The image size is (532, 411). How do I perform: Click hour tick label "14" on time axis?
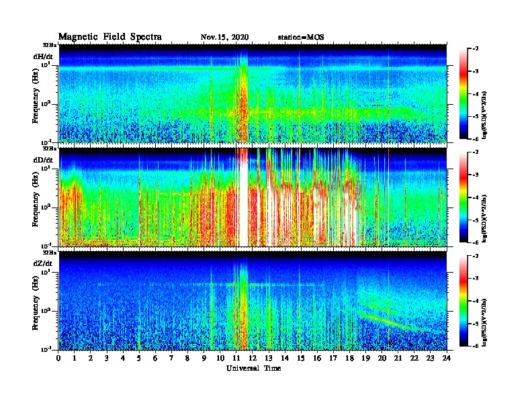click(x=285, y=358)
